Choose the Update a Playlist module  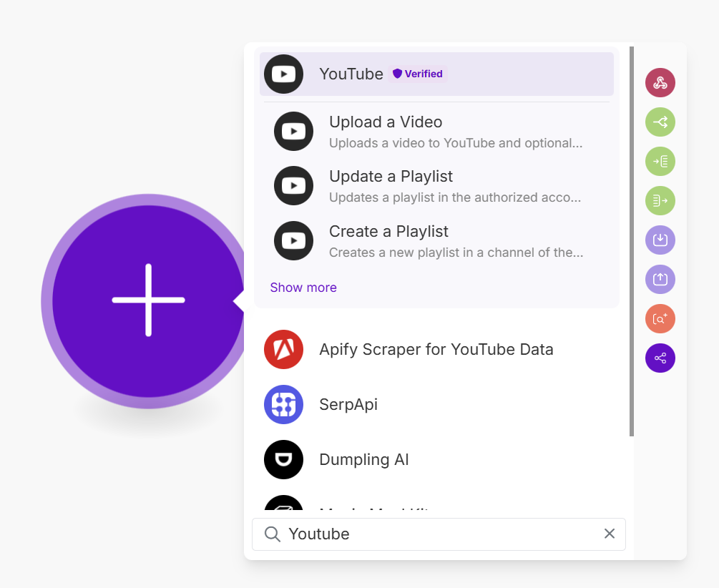coord(436,186)
